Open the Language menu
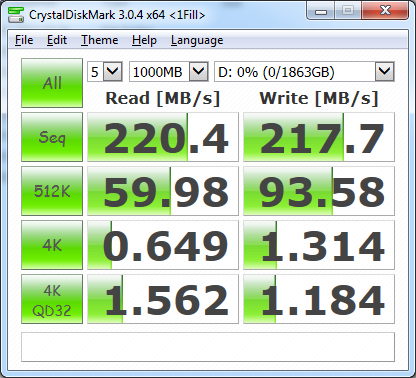 pos(197,40)
